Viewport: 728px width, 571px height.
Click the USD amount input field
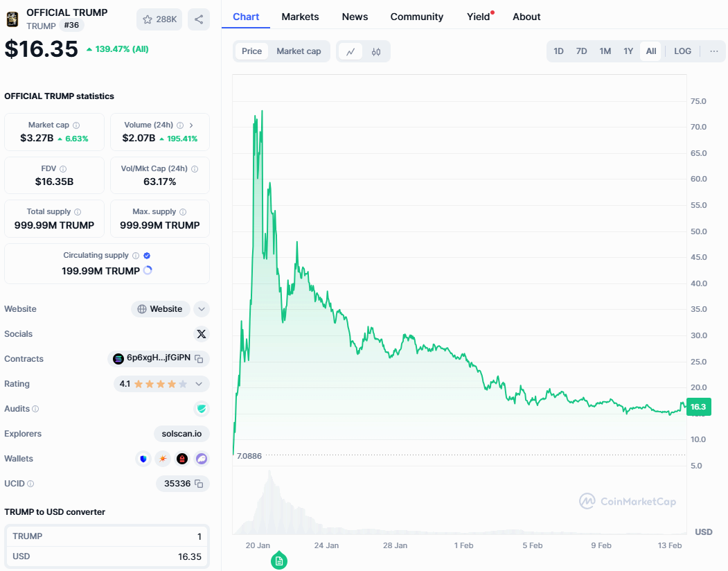point(107,556)
